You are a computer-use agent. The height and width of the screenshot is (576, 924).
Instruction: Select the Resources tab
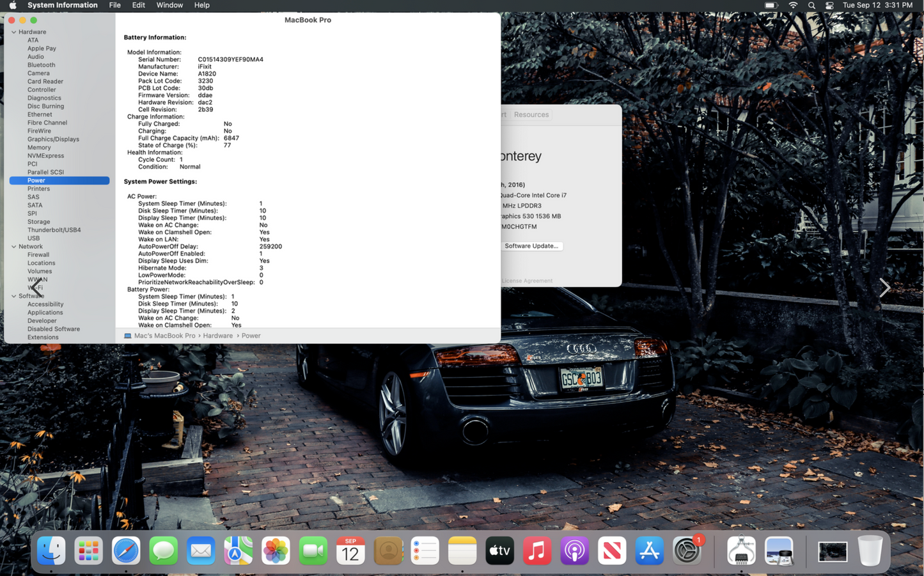click(531, 115)
